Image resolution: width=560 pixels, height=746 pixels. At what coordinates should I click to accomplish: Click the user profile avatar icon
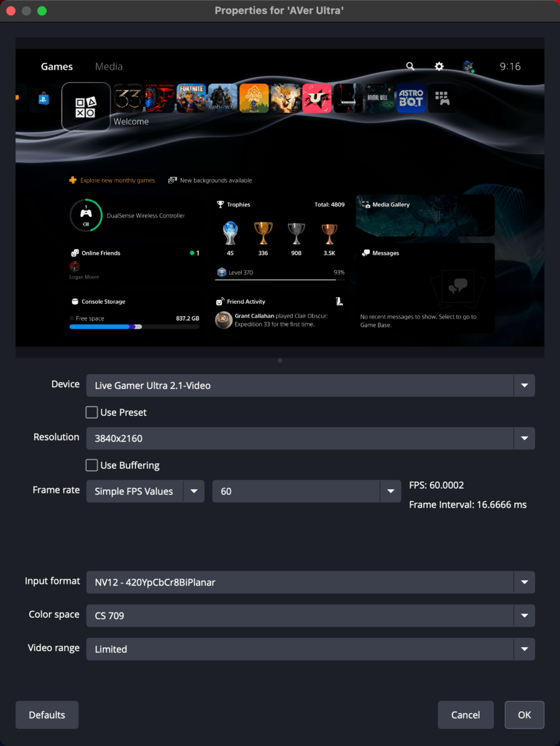[x=467, y=67]
